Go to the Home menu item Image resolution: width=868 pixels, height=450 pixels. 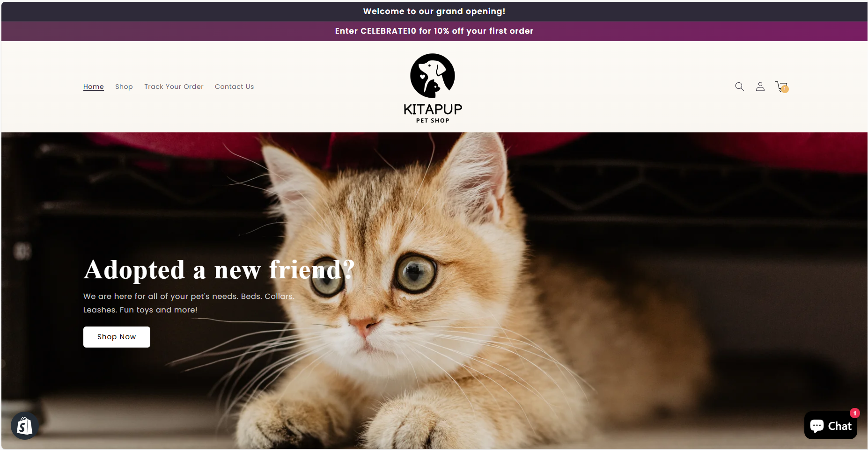(94, 87)
